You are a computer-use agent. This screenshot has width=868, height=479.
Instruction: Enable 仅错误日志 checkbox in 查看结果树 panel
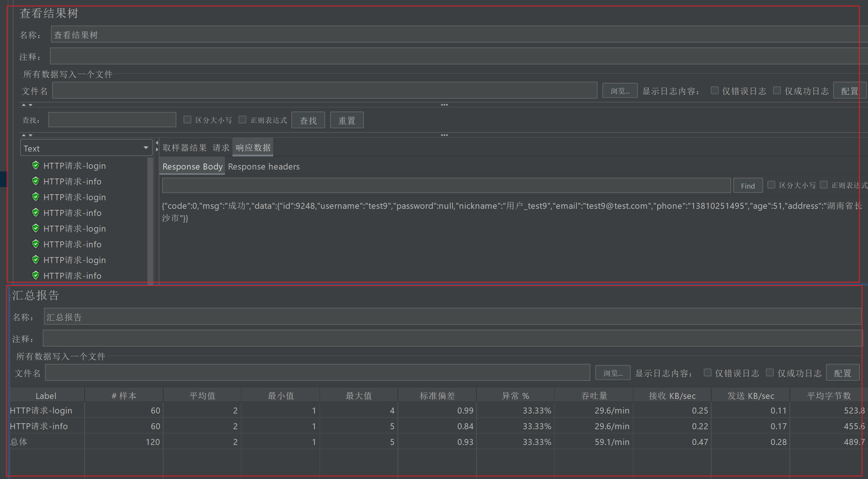715,91
